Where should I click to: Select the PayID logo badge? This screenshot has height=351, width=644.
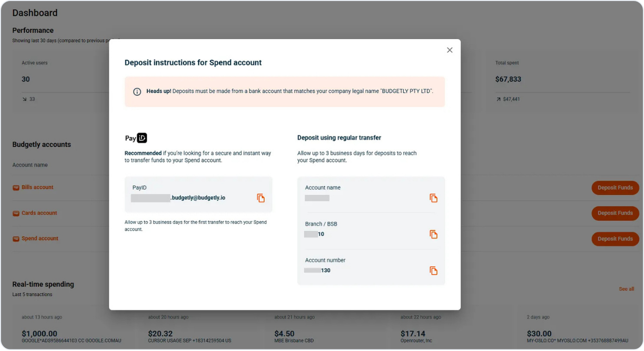pos(141,137)
